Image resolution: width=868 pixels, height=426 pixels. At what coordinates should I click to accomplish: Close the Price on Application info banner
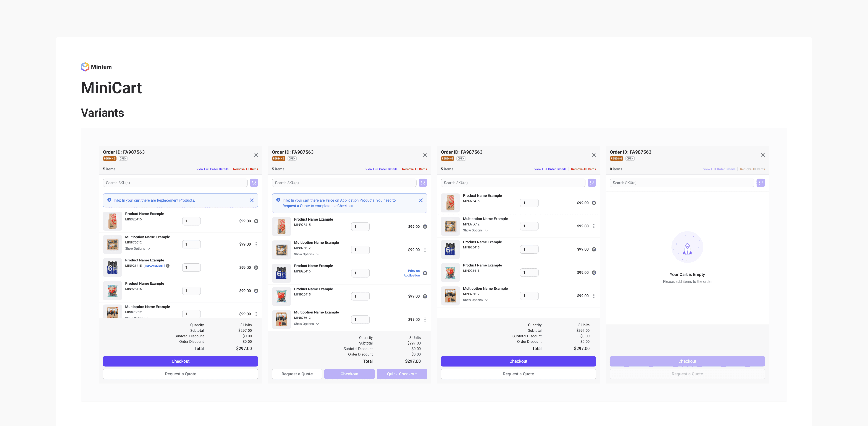point(420,200)
